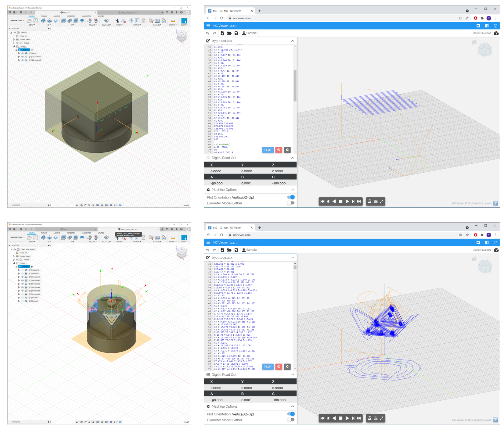Viewport: 504px width, 429px height.
Task: Click the PLOT button in NC Viewer
Action: point(268,150)
